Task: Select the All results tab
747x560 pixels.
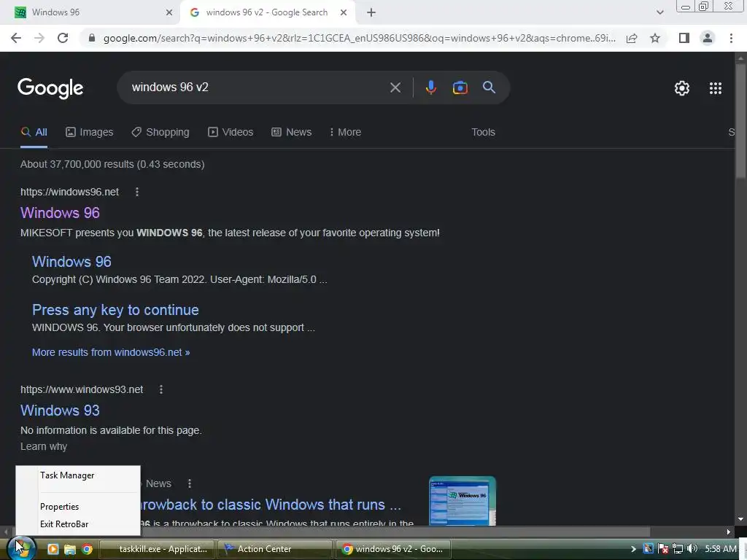Action: (x=34, y=133)
